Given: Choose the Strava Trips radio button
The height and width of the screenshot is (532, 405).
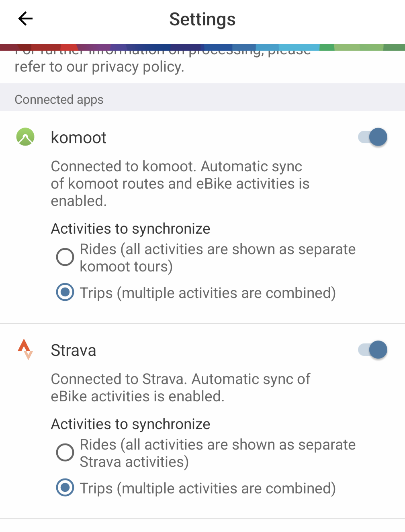Looking at the screenshot, I should coord(65,488).
